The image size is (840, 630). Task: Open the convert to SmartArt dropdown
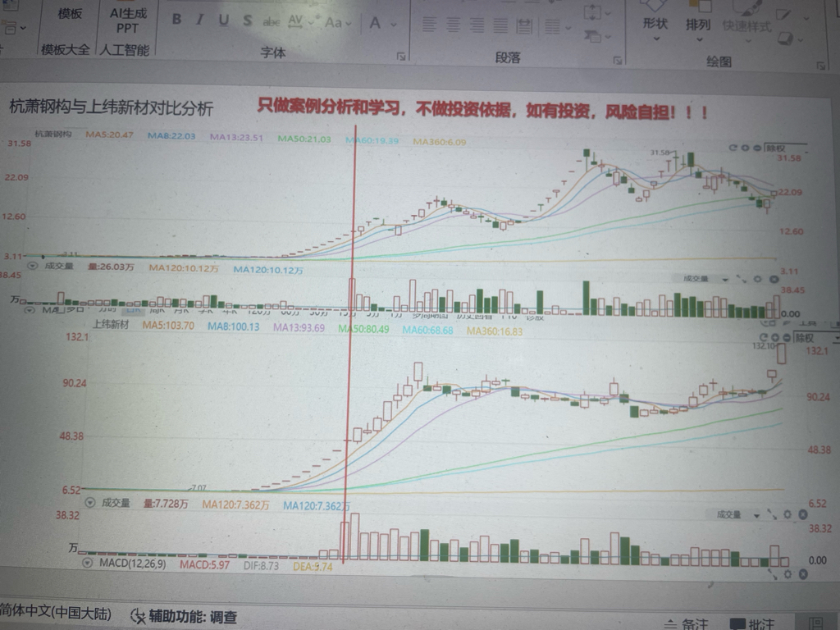[597, 36]
